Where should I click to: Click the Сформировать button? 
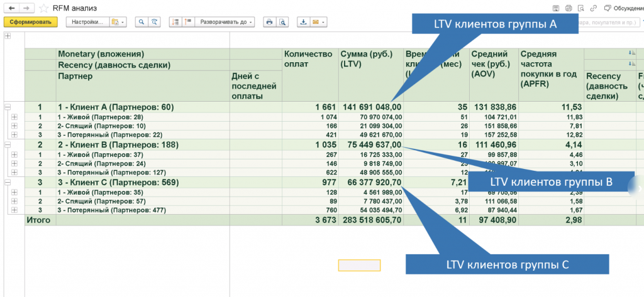click(30, 22)
